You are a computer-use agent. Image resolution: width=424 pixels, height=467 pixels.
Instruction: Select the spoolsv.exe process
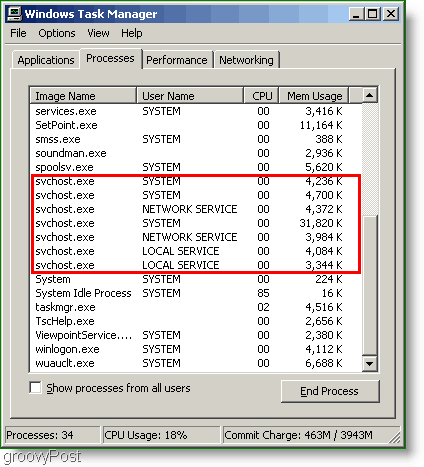click(x=196, y=167)
